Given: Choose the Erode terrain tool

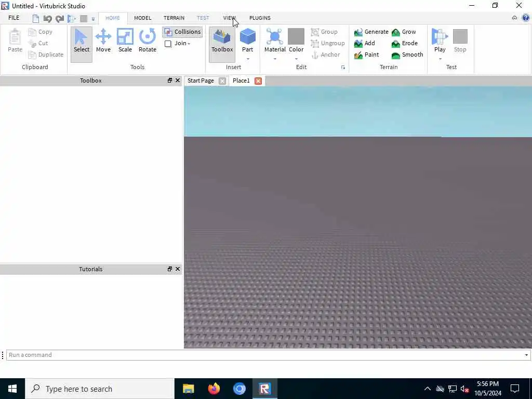Looking at the screenshot, I should [x=404, y=44].
